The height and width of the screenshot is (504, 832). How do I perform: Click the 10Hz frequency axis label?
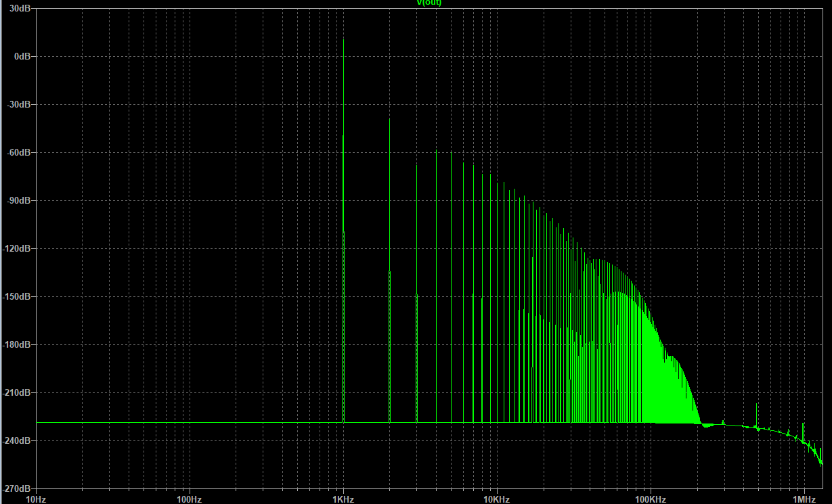35,499
